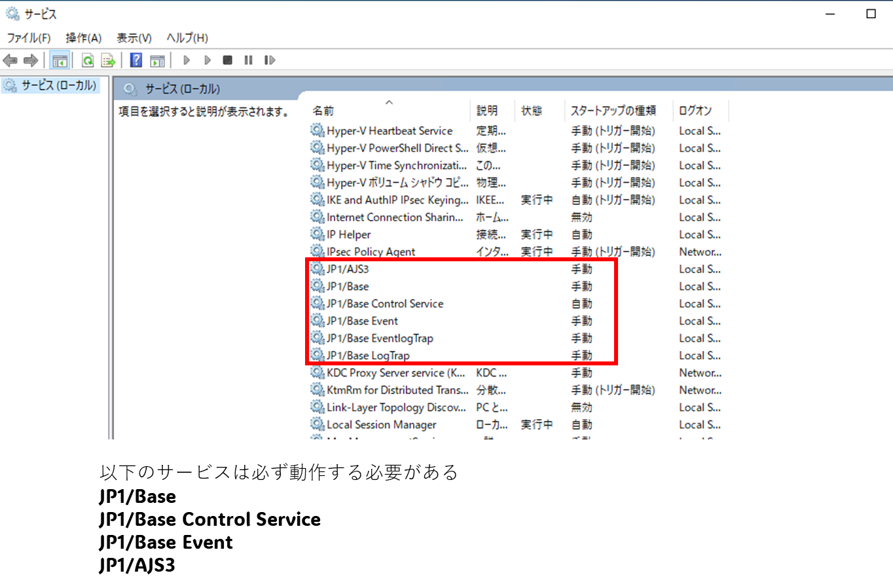Click the Restart Service toolbar icon
Viewport: 893px width, 588px height.
coord(269,60)
